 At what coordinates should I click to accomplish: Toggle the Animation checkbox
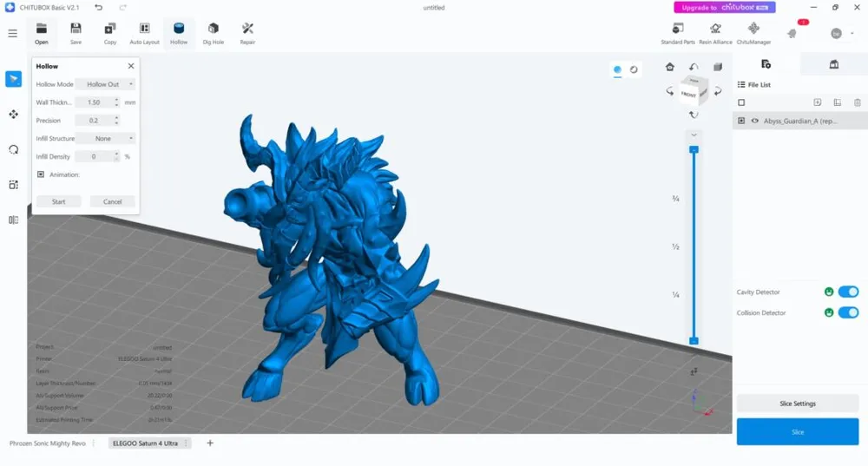41,174
